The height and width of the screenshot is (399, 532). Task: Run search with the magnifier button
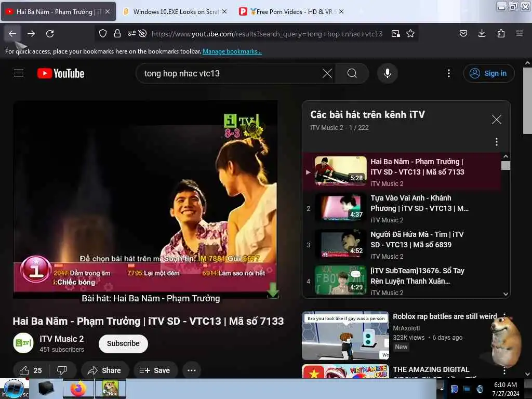tap(352, 73)
